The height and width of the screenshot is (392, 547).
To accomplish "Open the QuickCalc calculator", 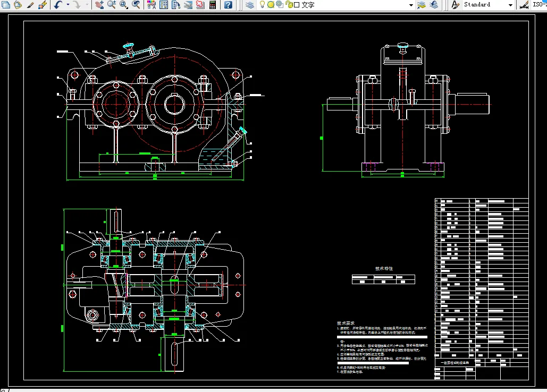I will click(x=212, y=5).
